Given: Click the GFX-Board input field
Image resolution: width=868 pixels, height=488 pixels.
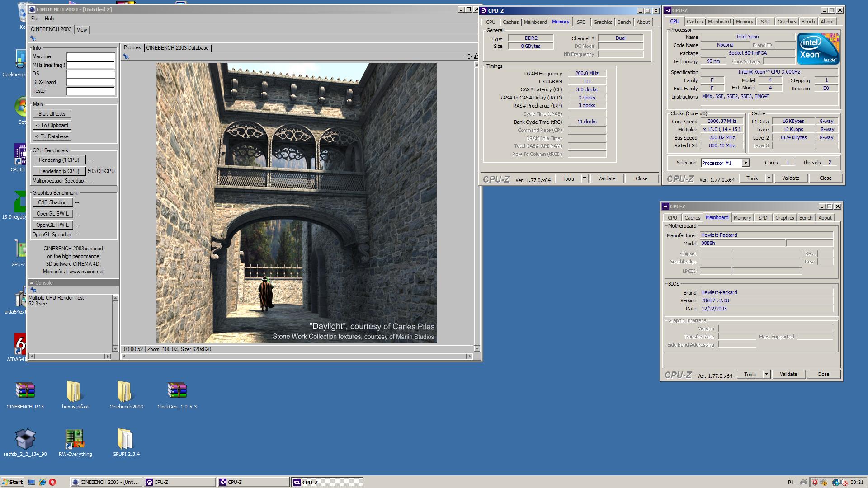Looking at the screenshot, I should click(91, 82).
